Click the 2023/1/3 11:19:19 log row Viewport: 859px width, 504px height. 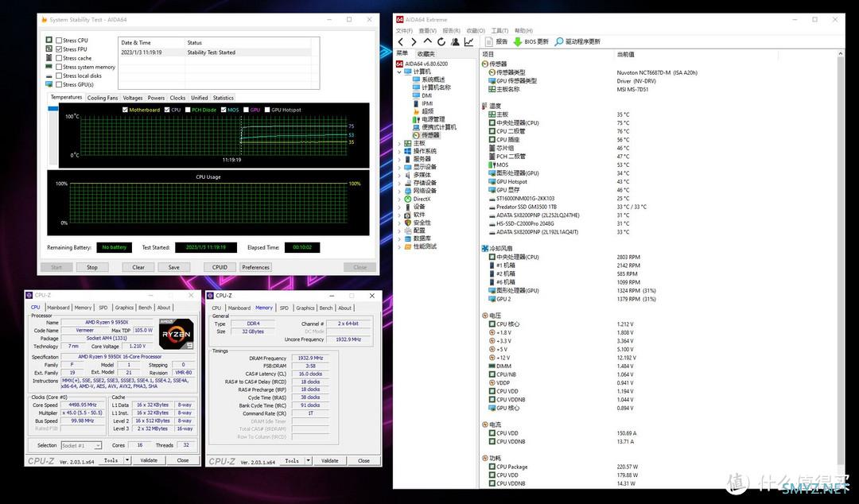click(216, 52)
